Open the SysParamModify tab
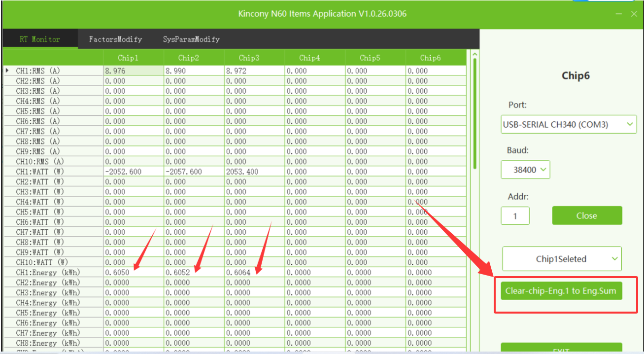644x354 pixels. pyautogui.click(x=191, y=39)
